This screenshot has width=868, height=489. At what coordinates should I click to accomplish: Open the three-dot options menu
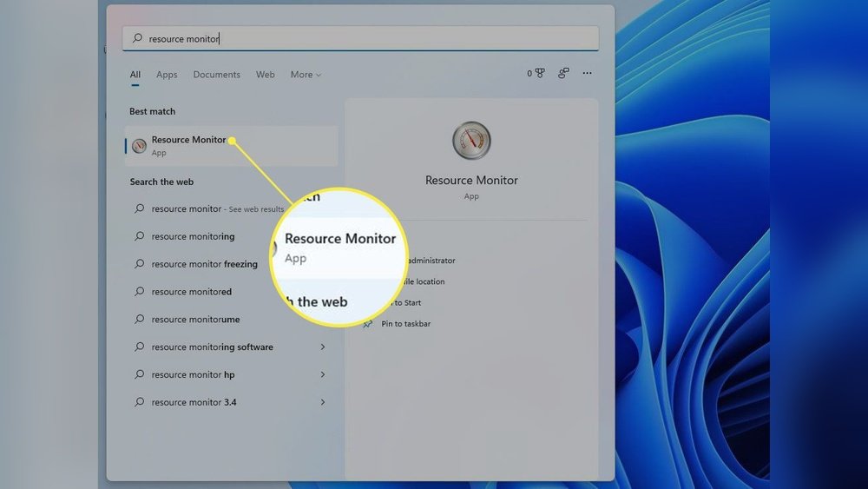pos(588,74)
